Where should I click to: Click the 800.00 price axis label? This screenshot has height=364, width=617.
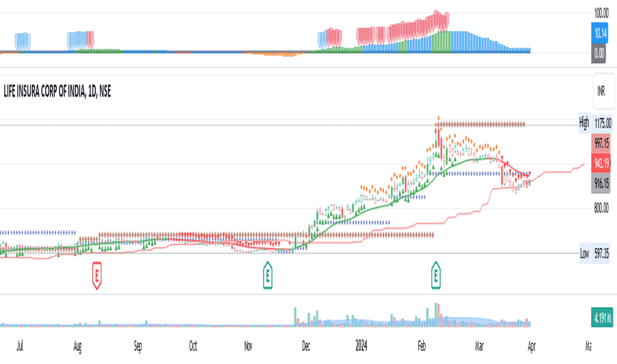tap(601, 207)
